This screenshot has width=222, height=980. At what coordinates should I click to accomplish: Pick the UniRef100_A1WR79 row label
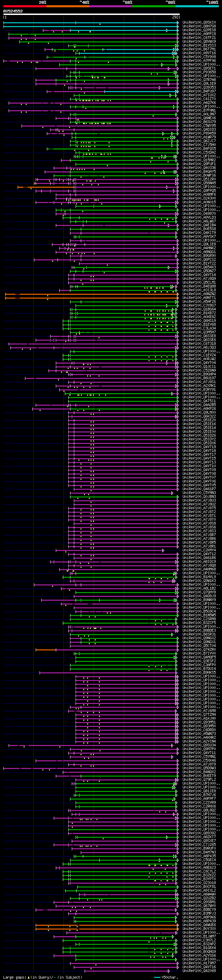(x=199, y=137)
